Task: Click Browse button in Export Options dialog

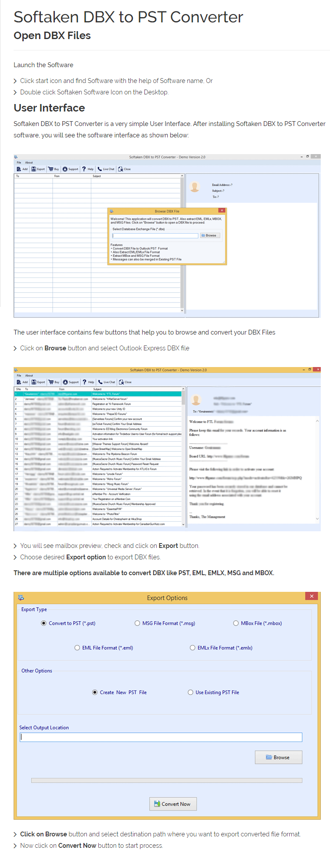Action: (x=278, y=757)
